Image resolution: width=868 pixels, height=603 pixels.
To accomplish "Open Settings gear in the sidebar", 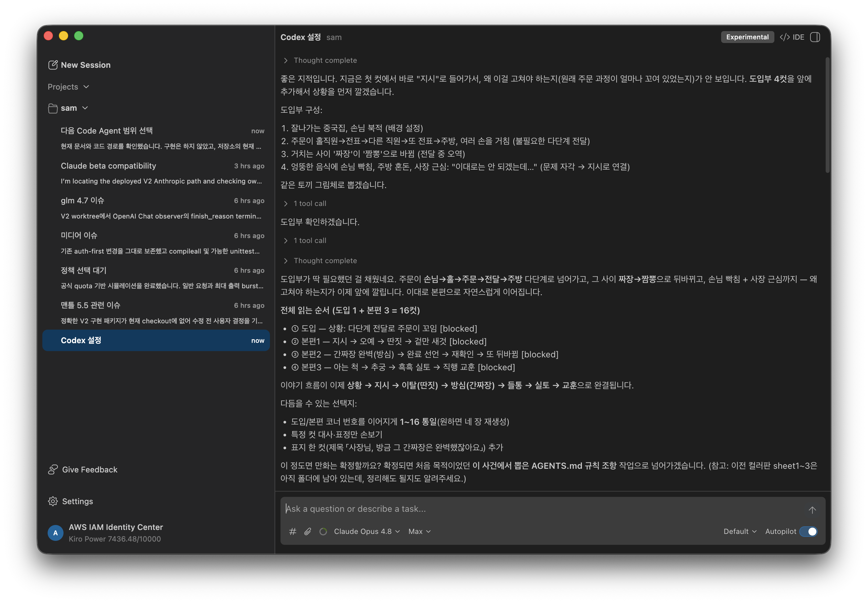I will pyautogui.click(x=53, y=501).
